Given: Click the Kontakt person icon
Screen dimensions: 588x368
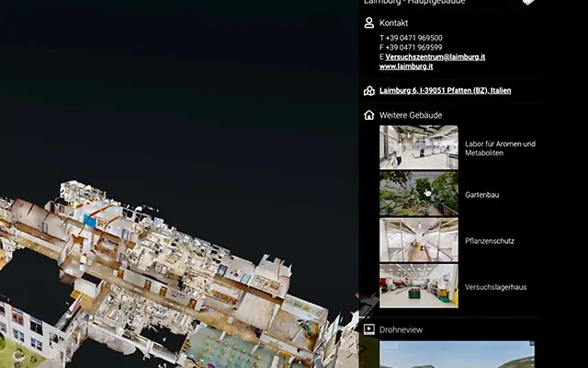Looking at the screenshot, I should point(369,23).
